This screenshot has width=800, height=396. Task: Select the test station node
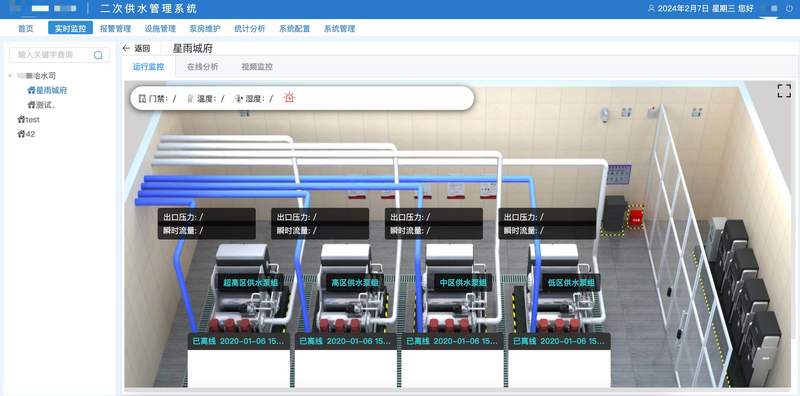pyautogui.click(x=28, y=119)
